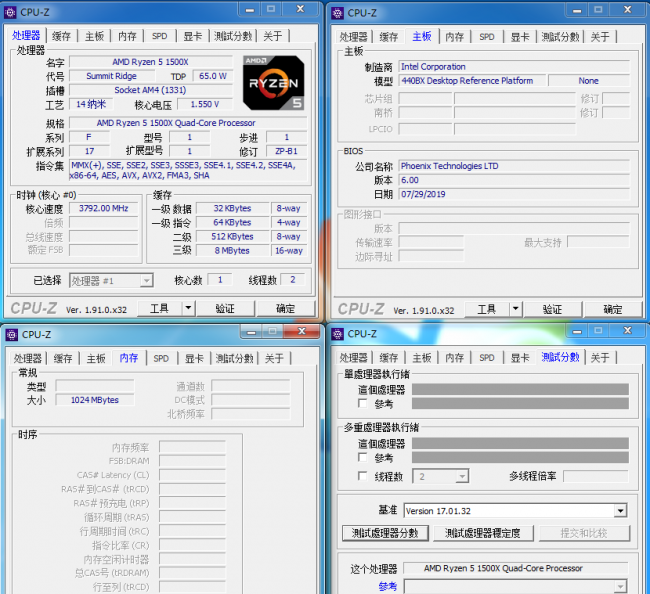The height and width of the screenshot is (594, 650).
Task: Click the CPU-Z app icon in the bottom-left window title bar
Action: click(12, 335)
